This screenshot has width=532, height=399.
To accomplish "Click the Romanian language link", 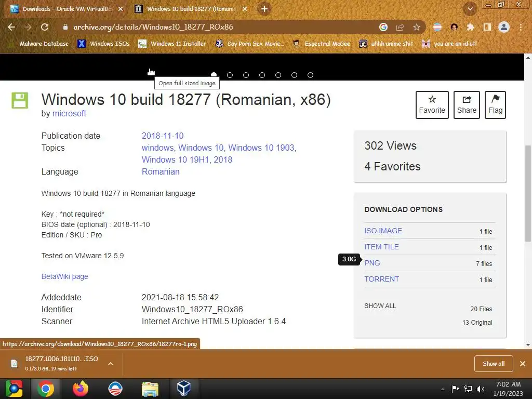I will point(161,171).
